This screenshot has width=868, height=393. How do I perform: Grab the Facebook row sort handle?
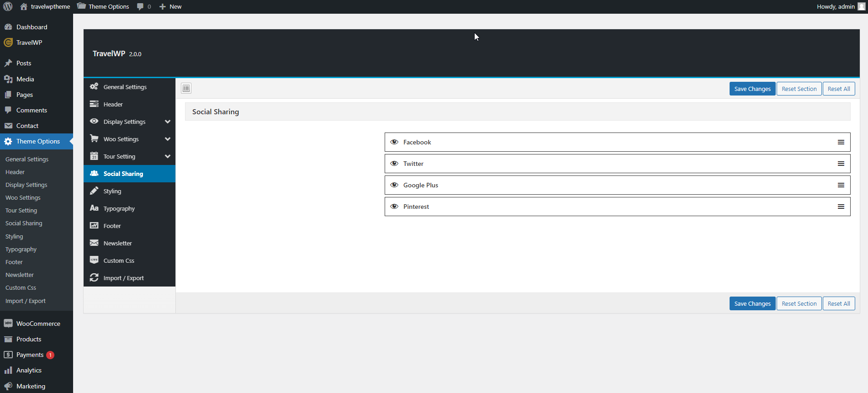(x=841, y=142)
